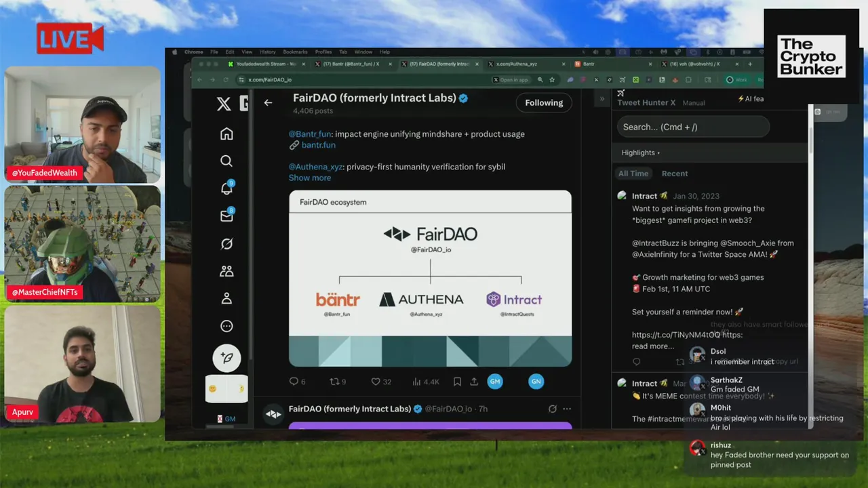This screenshot has width=868, height=488.
Task: Open Chrome Profiles menu
Action: tap(323, 52)
